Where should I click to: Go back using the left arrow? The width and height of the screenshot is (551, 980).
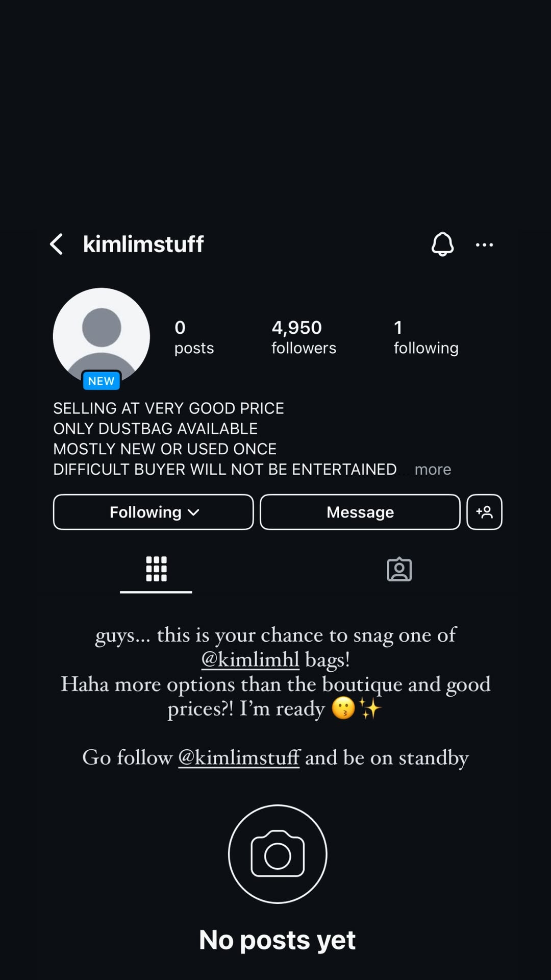point(57,244)
